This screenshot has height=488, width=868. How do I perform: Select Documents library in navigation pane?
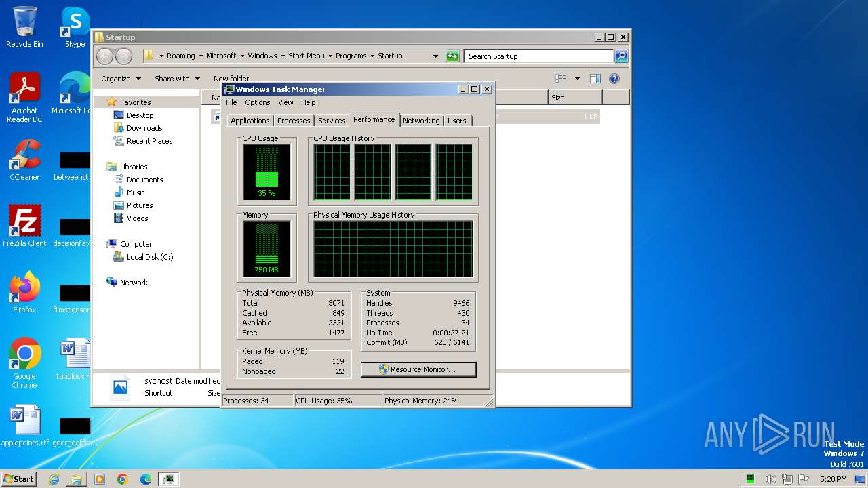pos(144,180)
